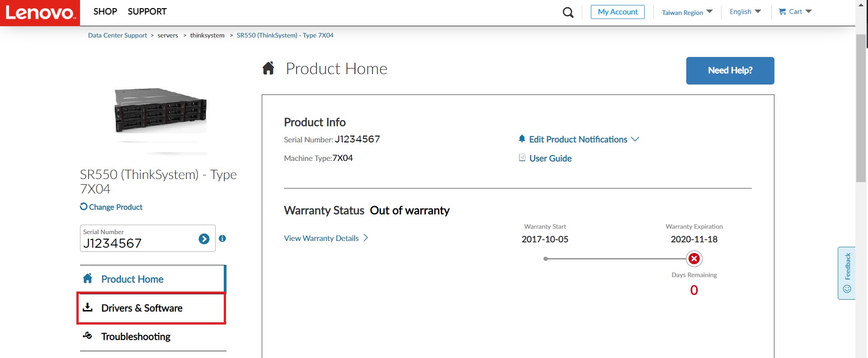Open the Taiwan Region dropdown
868x358 pixels.
[x=687, y=12]
